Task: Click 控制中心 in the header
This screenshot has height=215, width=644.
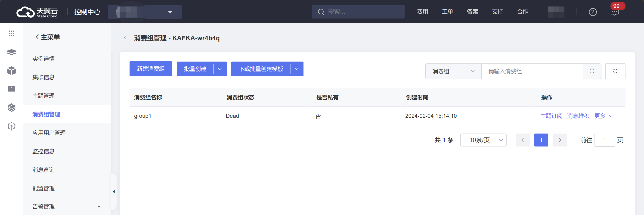Action: 87,12
